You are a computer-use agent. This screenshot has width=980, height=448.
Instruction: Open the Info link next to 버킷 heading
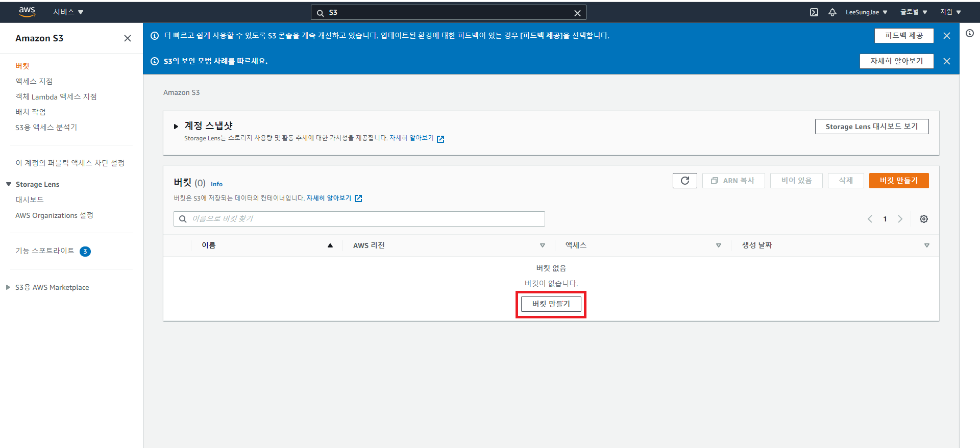point(216,184)
